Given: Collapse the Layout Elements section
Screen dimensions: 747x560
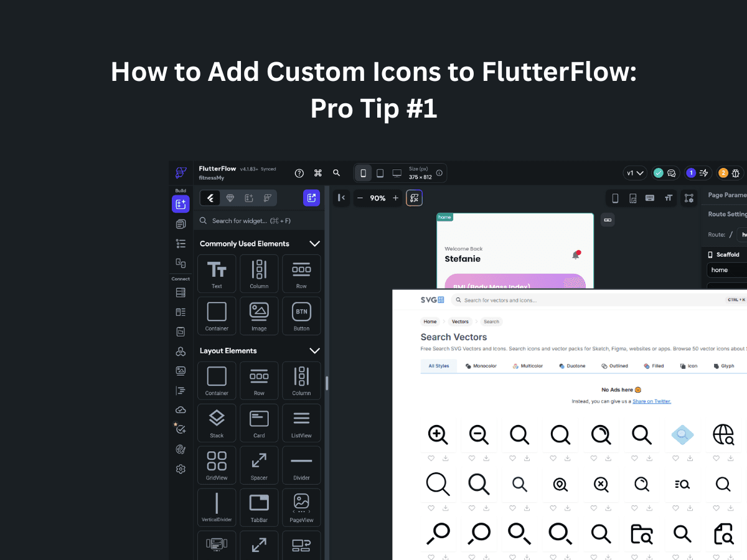Looking at the screenshot, I should click(x=314, y=350).
